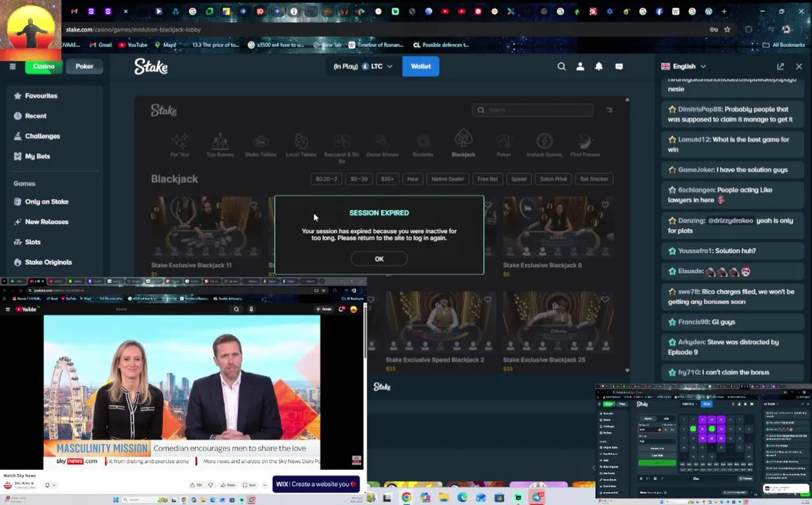
Task: Click the lobby scroll-down arrow
Action: coord(627,370)
